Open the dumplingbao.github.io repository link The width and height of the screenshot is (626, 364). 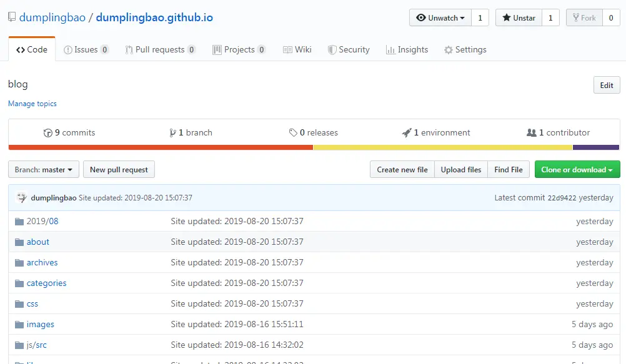154,17
